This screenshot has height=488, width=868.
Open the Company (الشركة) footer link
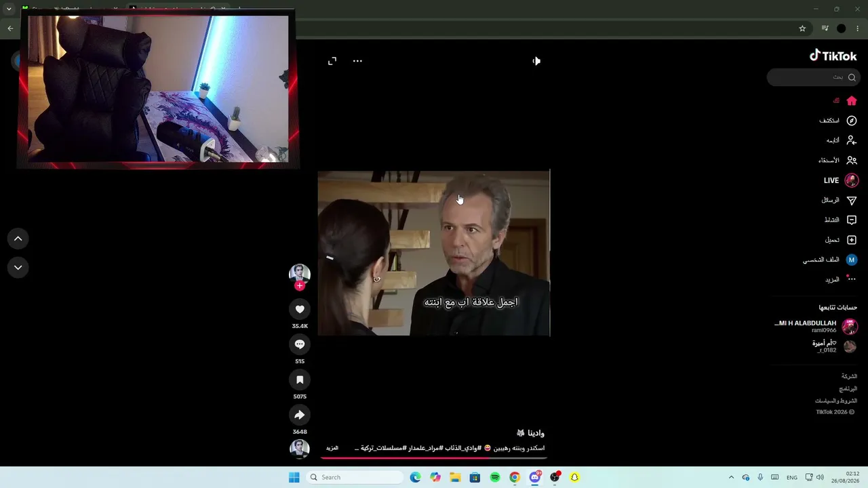tap(849, 376)
